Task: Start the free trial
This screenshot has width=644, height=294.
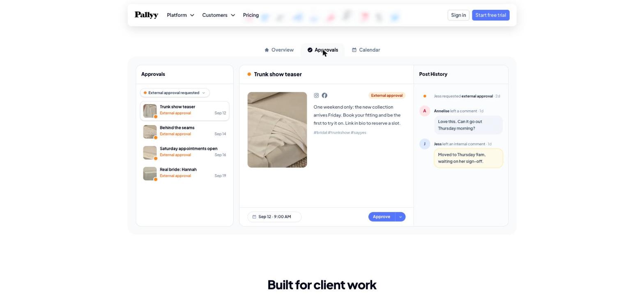Action: click(x=491, y=15)
